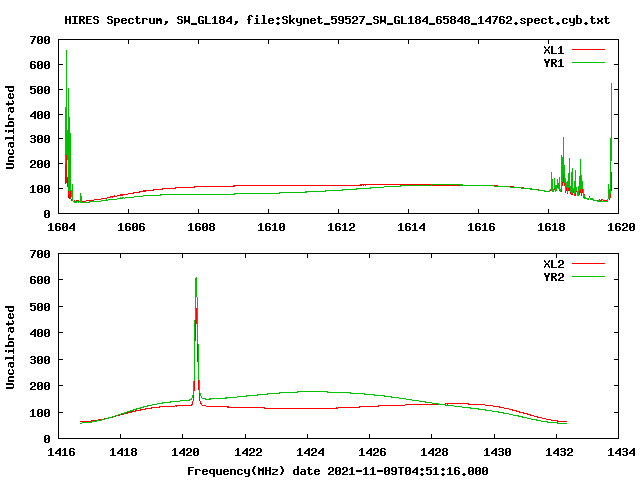Click the 1420 tick label
The width and height of the screenshot is (640, 480).
[185, 452]
